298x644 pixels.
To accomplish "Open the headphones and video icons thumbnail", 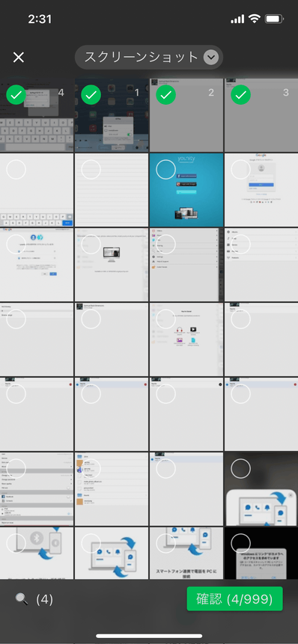I will click(x=186, y=340).
